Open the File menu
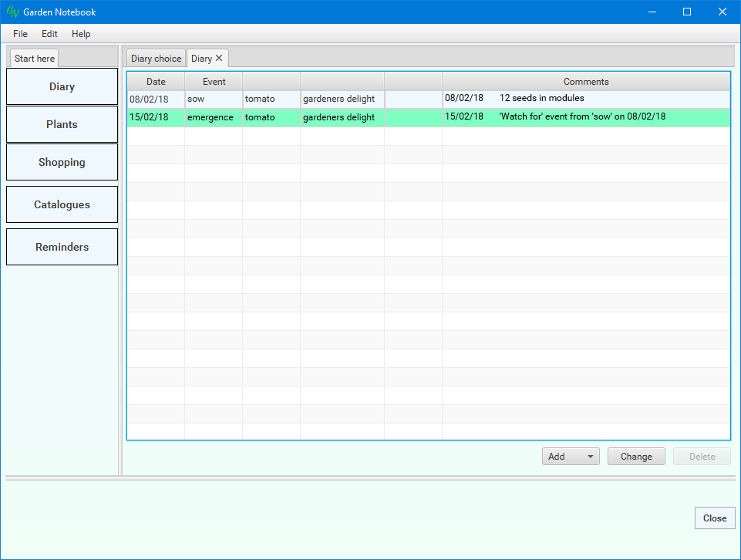The image size is (741, 560). (20, 34)
